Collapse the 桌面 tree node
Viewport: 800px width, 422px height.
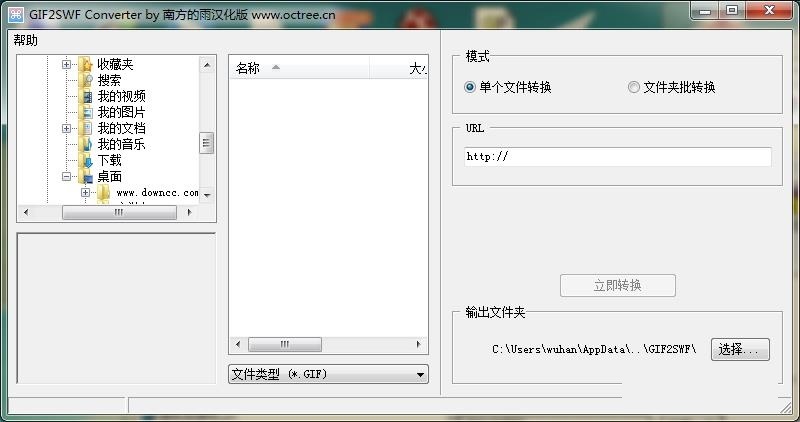point(67,177)
